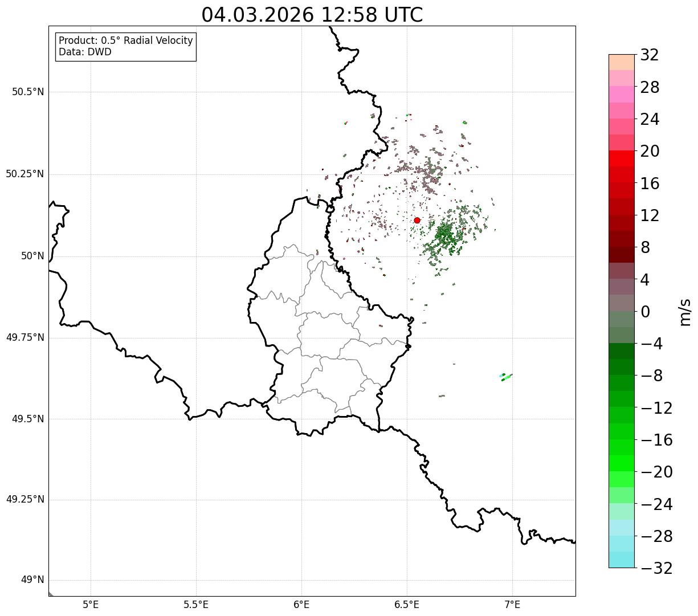Click the −16 tick label on the colorbar
698x616 pixels.
click(x=656, y=440)
